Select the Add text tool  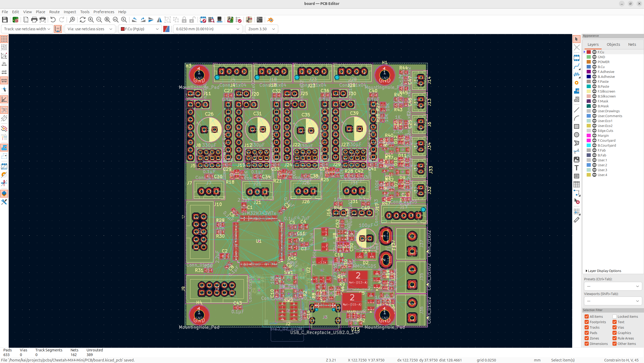click(x=577, y=168)
